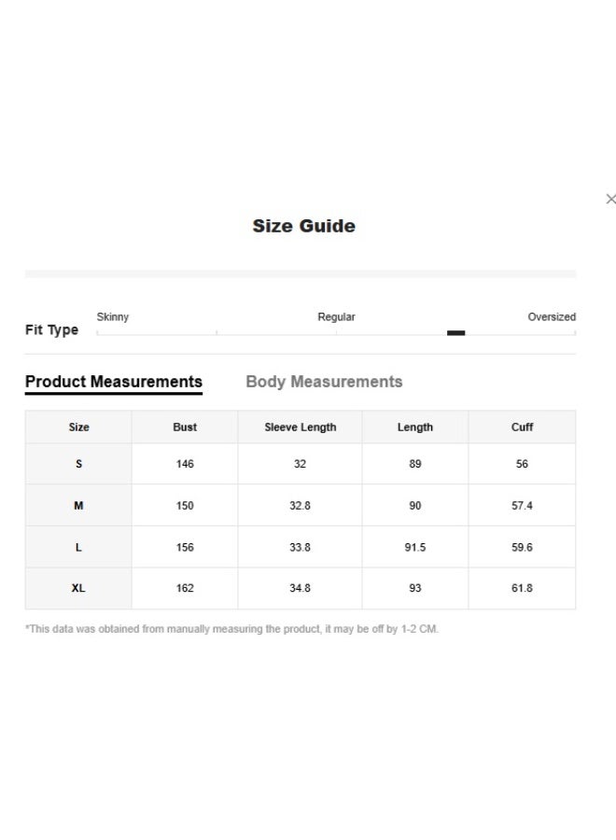Select the S size row label
This screenshot has height=840, width=616.
[78, 464]
